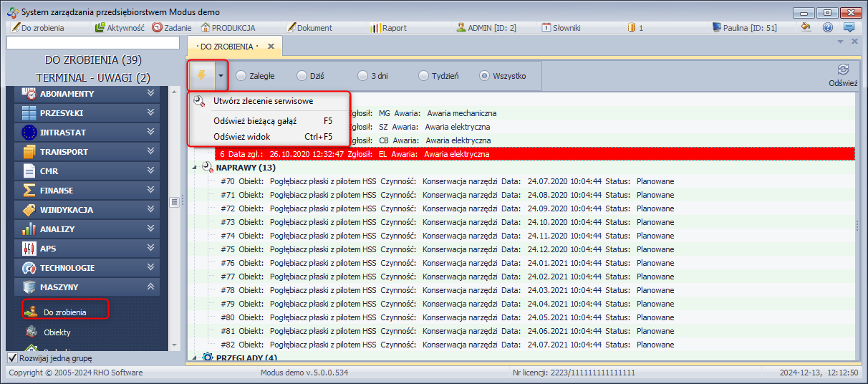Click the sidebar search input field
The image size is (868, 384).
pos(92,43)
